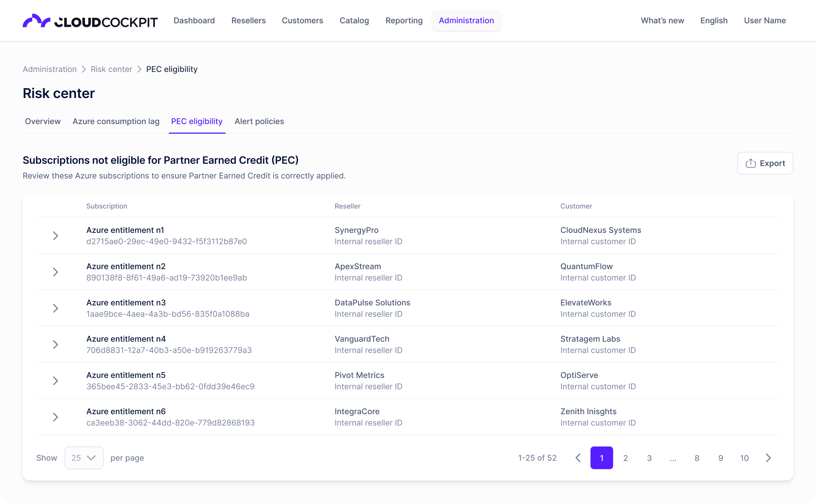The image size is (816, 504).
Task: Go to page 2
Action: click(625, 458)
